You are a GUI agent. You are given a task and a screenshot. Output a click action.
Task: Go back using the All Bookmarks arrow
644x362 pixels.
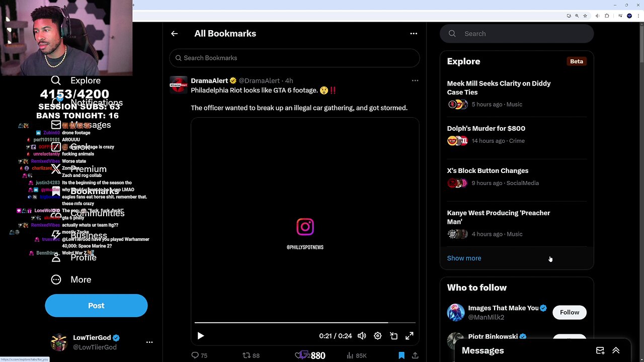(x=174, y=34)
